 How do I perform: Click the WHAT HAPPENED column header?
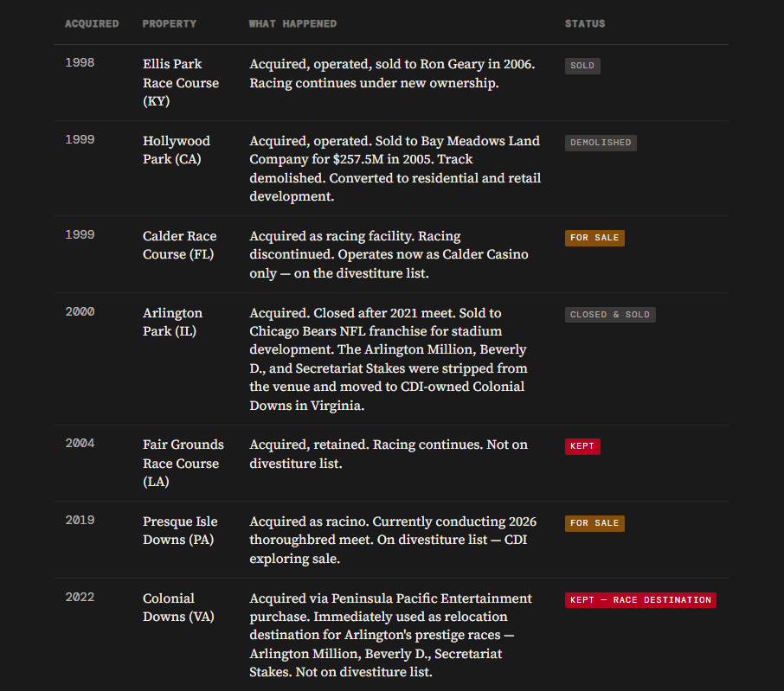click(292, 23)
